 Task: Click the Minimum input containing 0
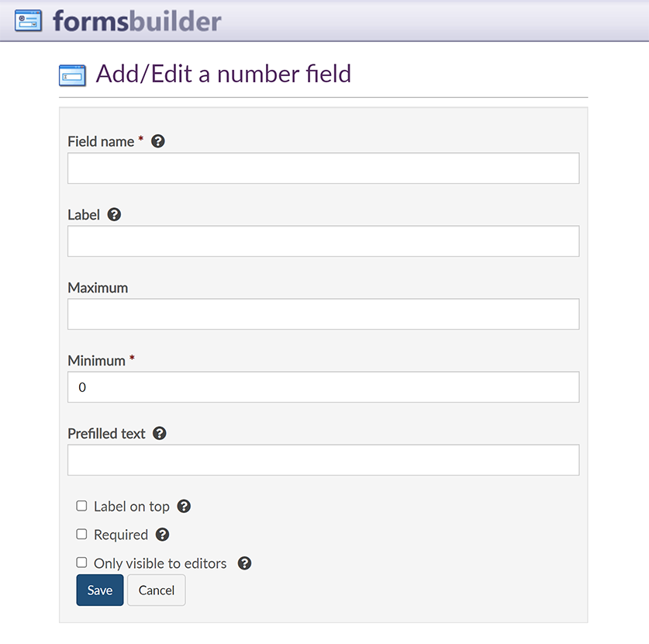pos(323,387)
